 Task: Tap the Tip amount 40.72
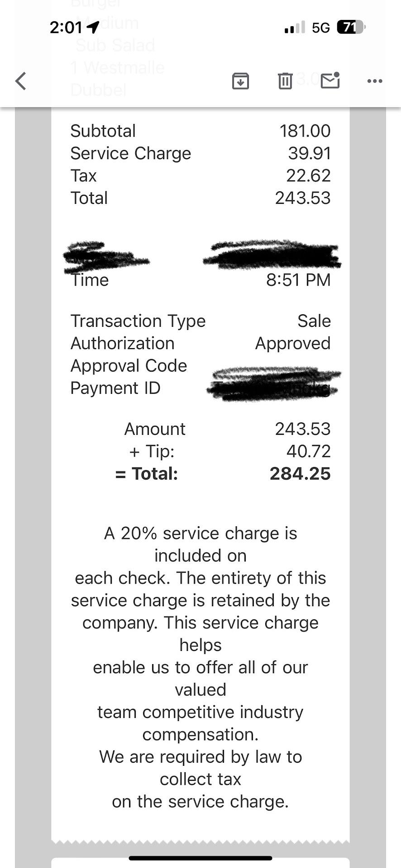point(308,451)
